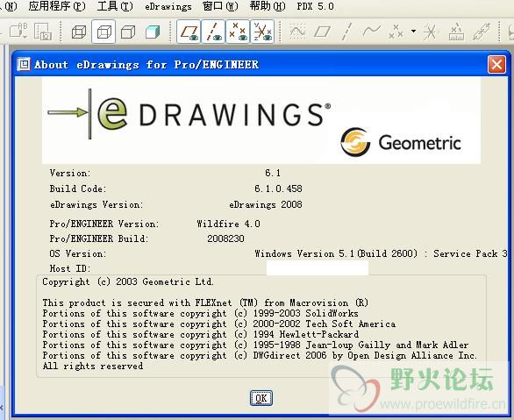Click the eDrawings logo banner
Screen dimensions: 514x420
tap(261, 120)
